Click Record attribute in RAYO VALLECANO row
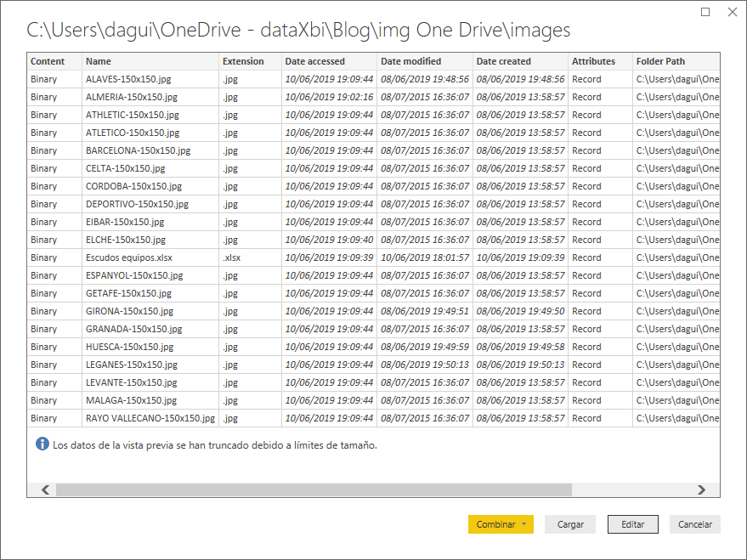Screen dimensions: 747x560 point(586,418)
